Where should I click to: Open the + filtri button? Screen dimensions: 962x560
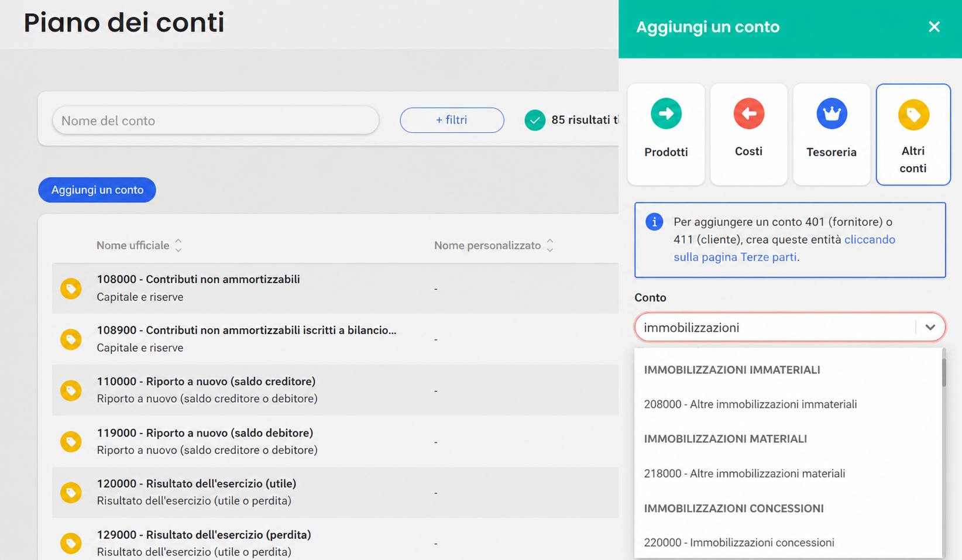(452, 120)
